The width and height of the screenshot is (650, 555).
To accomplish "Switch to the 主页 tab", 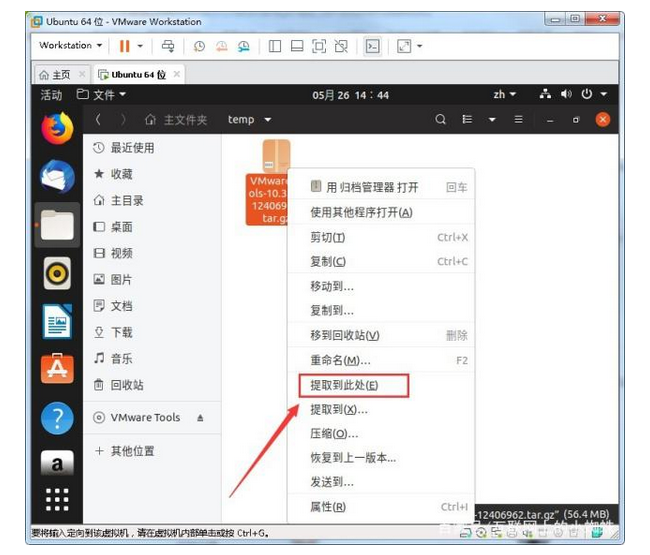I will (61, 75).
